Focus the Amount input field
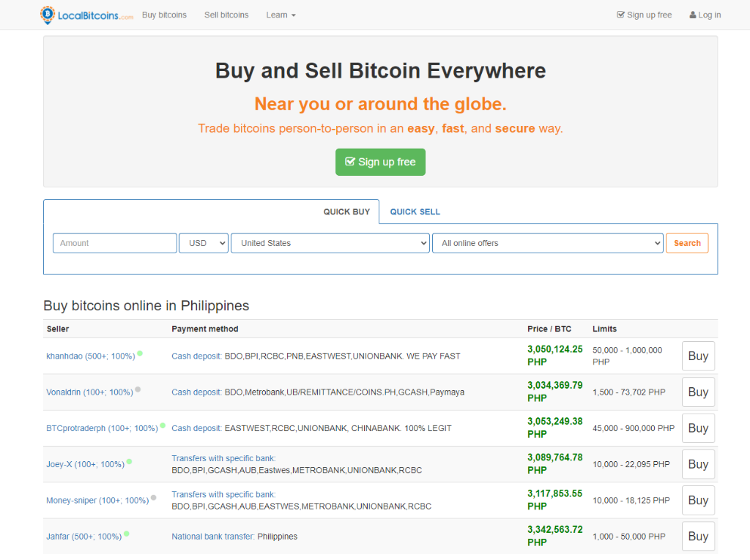 115,243
